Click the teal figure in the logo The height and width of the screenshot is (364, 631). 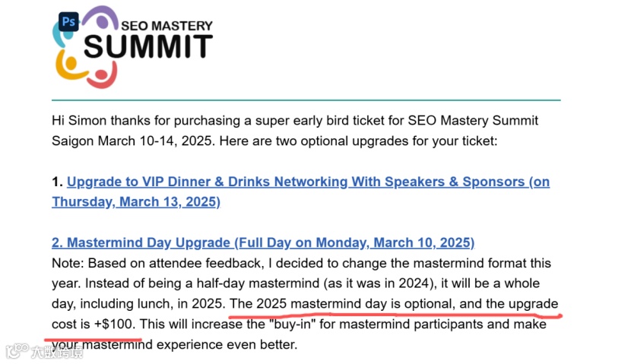pos(63,35)
